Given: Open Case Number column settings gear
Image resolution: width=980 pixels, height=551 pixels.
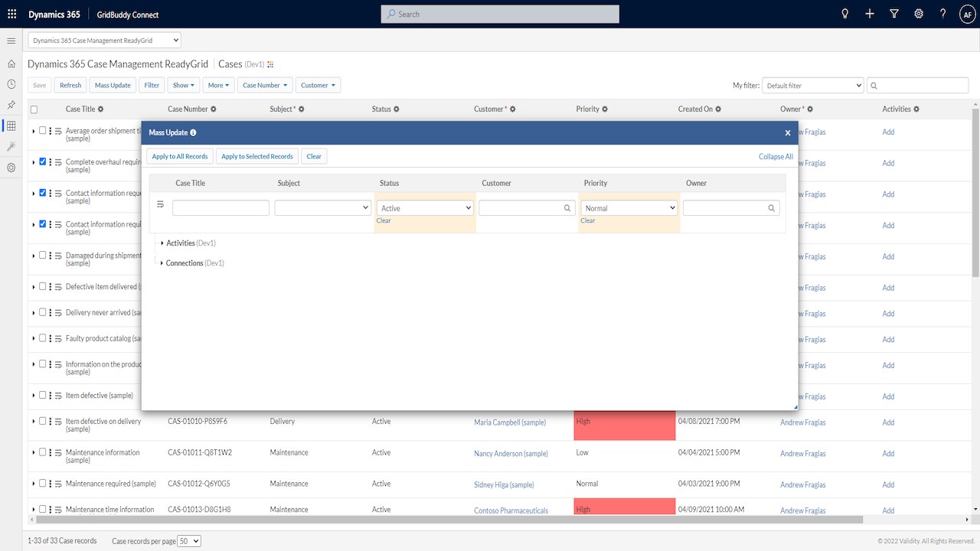Looking at the screenshot, I should (x=214, y=109).
